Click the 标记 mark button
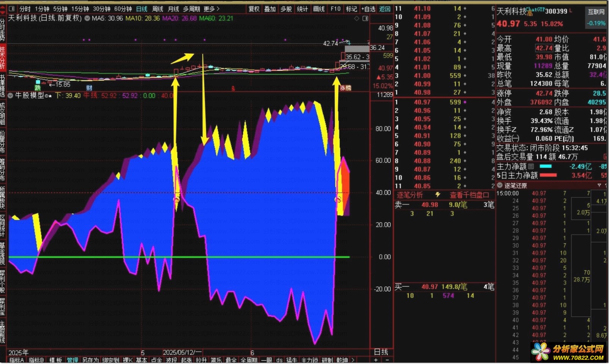This screenshot has height=364, width=610. point(351,9)
